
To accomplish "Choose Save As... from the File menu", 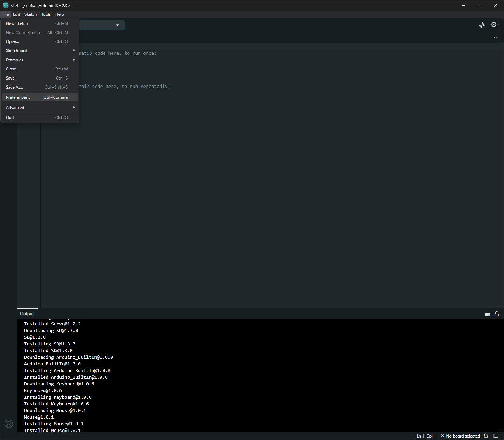I will point(40,87).
